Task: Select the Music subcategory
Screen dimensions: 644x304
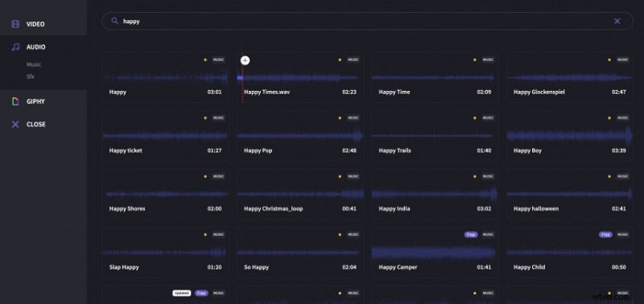Action: click(34, 64)
